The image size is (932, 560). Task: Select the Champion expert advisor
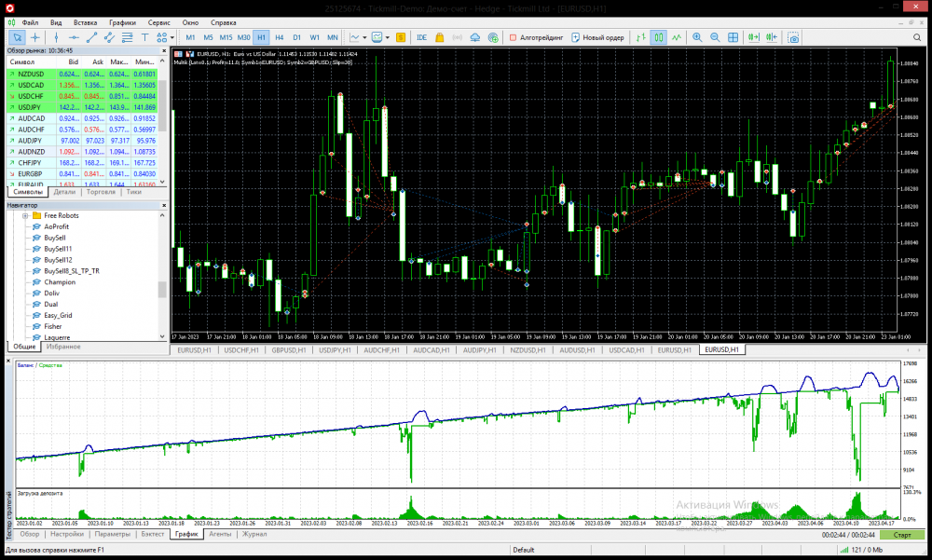coord(60,282)
